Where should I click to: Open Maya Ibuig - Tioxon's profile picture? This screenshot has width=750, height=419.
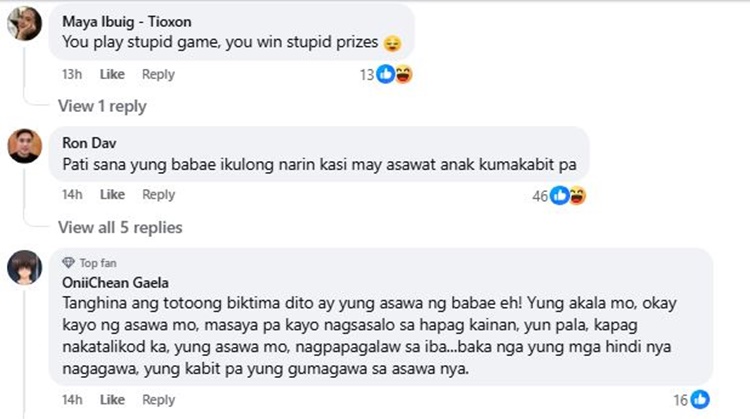click(25, 23)
